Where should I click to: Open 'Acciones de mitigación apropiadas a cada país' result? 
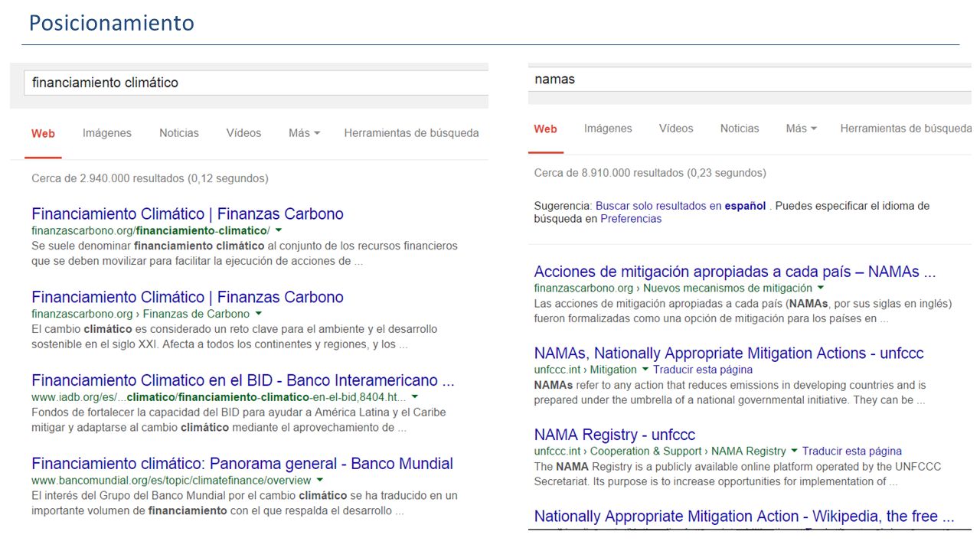[x=735, y=272]
